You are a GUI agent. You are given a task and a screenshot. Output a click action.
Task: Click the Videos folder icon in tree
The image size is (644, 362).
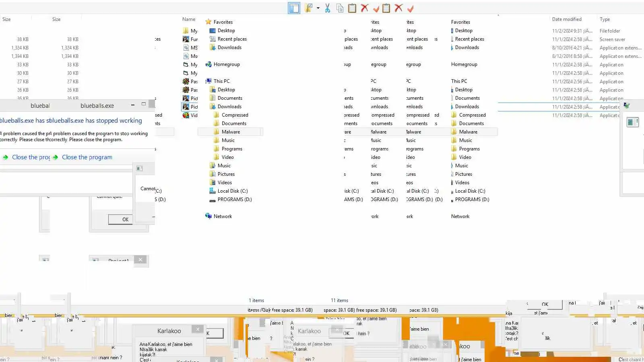(213, 183)
